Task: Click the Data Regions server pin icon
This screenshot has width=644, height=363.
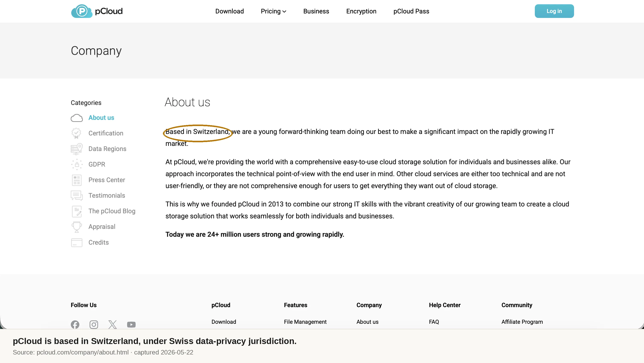Action: coord(77,149)
